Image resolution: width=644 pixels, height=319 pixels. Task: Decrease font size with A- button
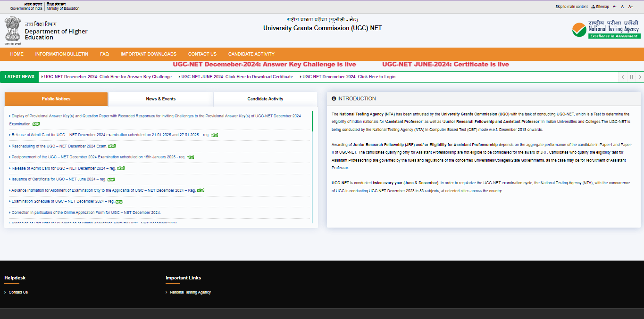pyautogui.click(x=615, y=7)
